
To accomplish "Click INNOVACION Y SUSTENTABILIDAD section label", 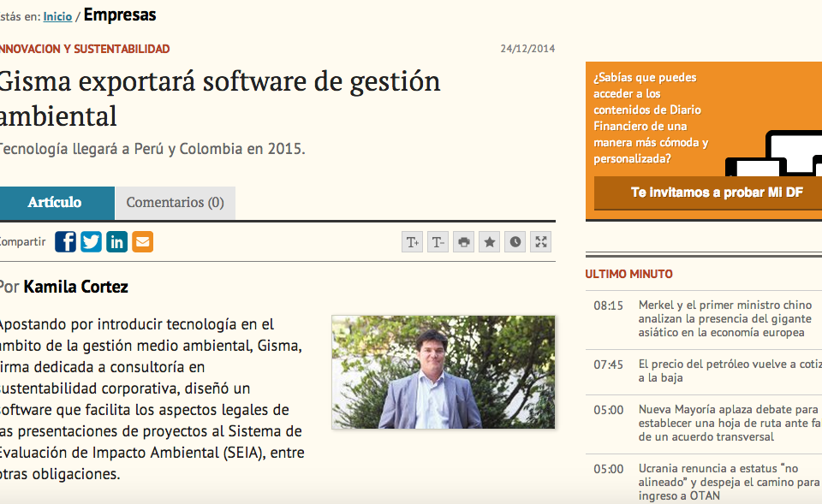I will (85, 49).
